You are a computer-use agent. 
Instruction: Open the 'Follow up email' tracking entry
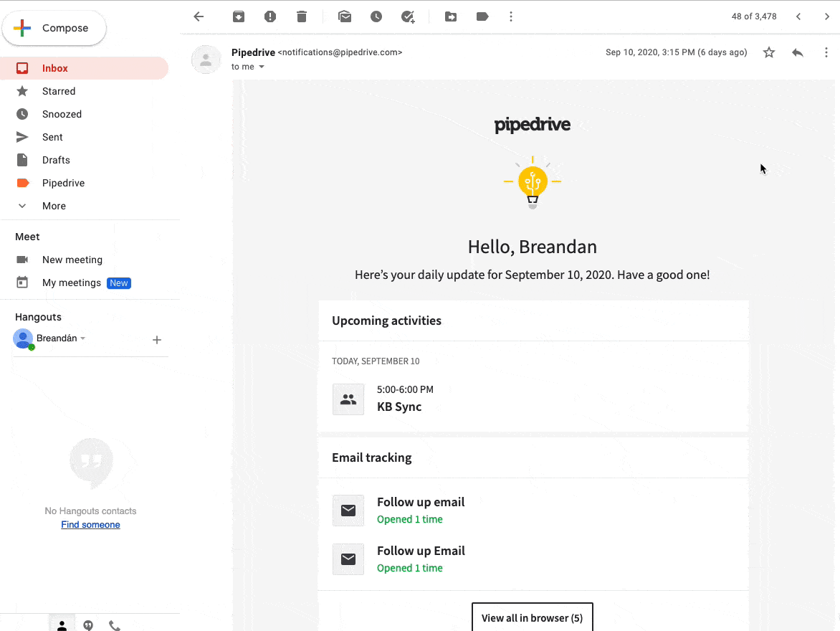[x=421, y=503]
